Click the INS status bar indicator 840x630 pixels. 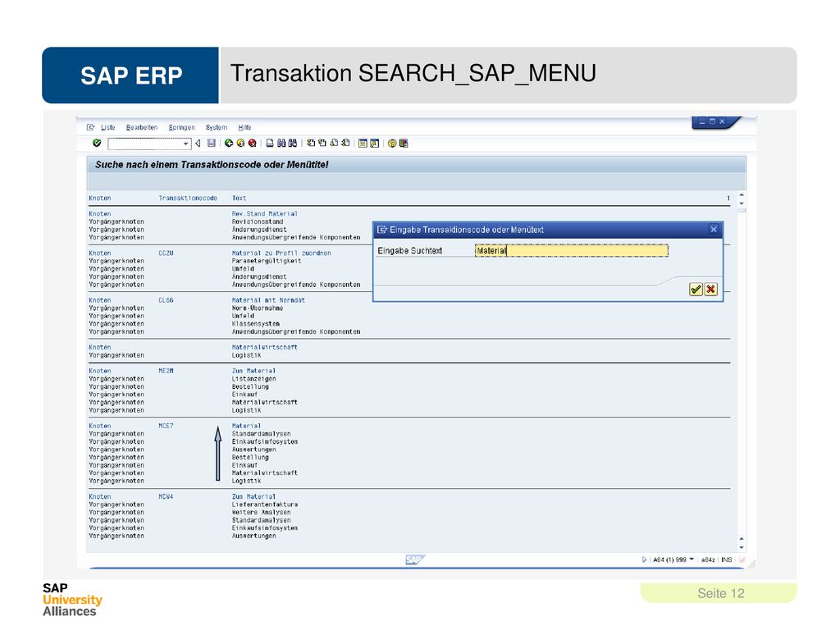[727, 559]
